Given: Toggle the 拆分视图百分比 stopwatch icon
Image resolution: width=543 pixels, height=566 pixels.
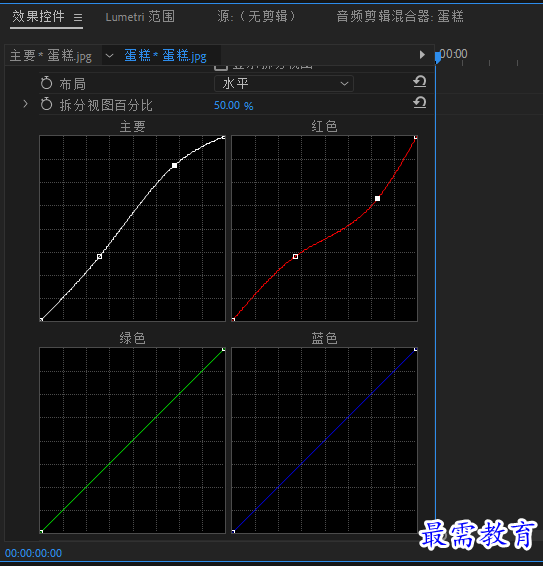Looking at the screenshot, I should pyautogui.click(x=46, y=104).
